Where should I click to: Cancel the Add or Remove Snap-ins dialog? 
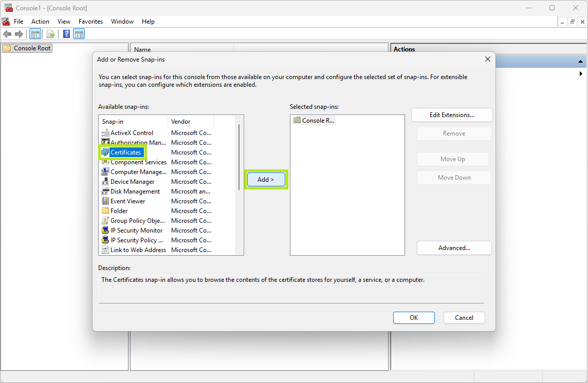(464, 317)
